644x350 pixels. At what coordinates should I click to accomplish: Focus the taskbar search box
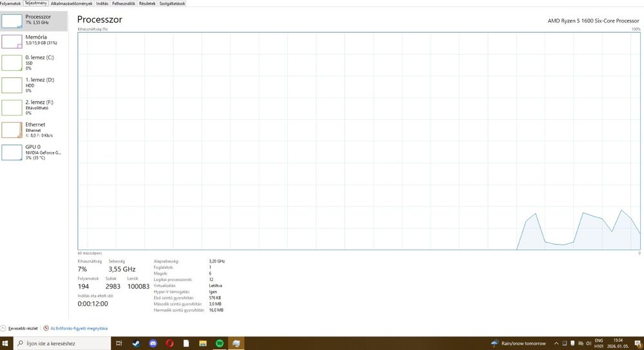(x=62, y=344)
